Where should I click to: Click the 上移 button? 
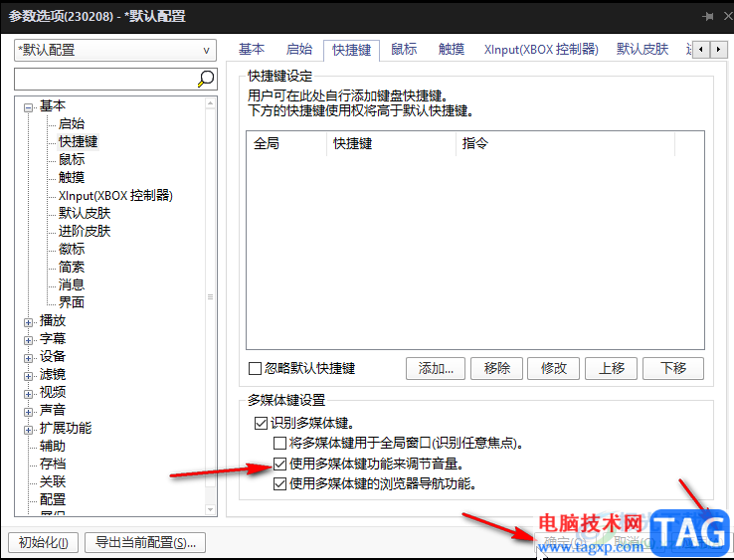coord(612,368)
